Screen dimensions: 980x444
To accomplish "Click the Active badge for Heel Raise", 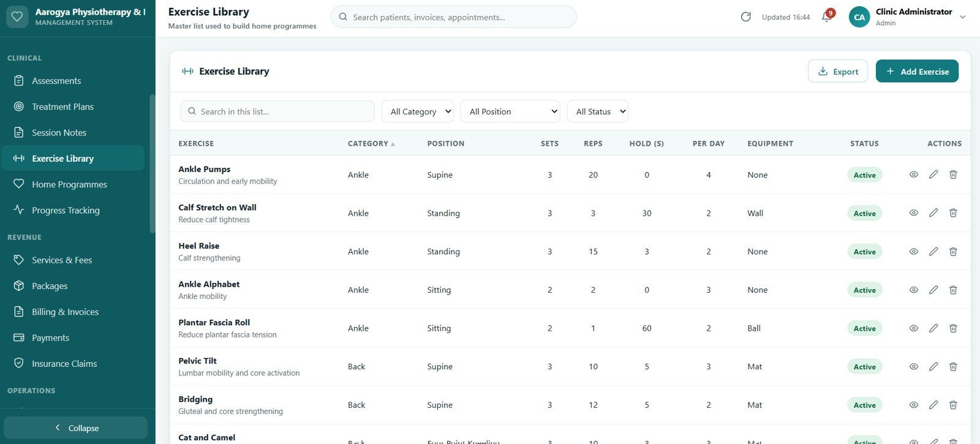I will 864,252.
